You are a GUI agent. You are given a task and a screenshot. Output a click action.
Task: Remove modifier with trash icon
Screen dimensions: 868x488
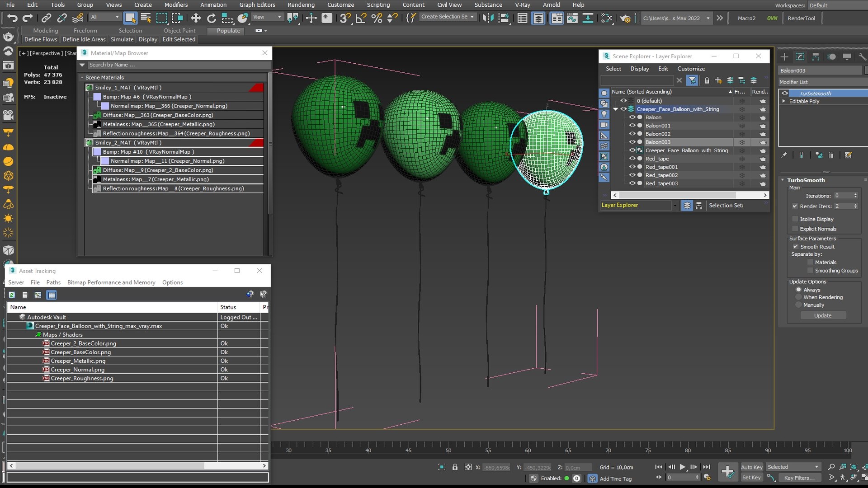click(831, 155)
